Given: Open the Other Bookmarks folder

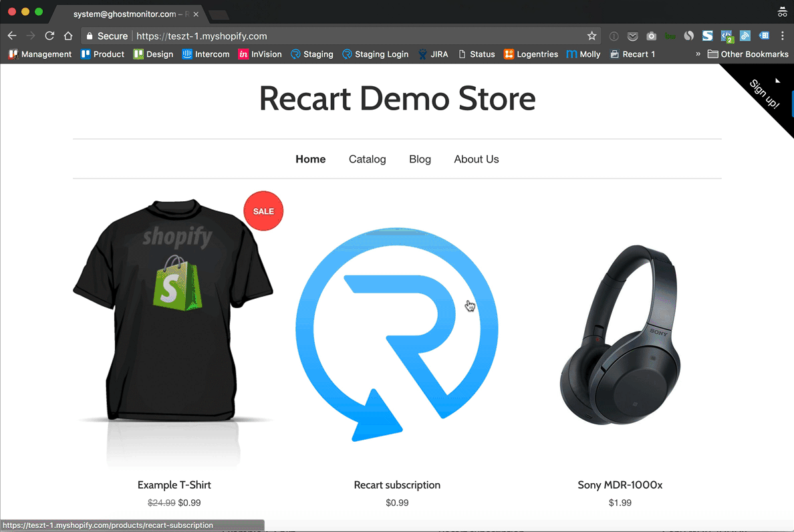Looking at the screenshot, I should click(x=748, y=54).
